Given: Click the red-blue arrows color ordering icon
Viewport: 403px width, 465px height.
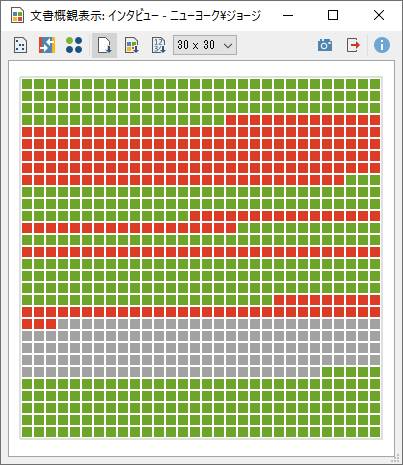Looking at the screenshot, I should 47,45.
